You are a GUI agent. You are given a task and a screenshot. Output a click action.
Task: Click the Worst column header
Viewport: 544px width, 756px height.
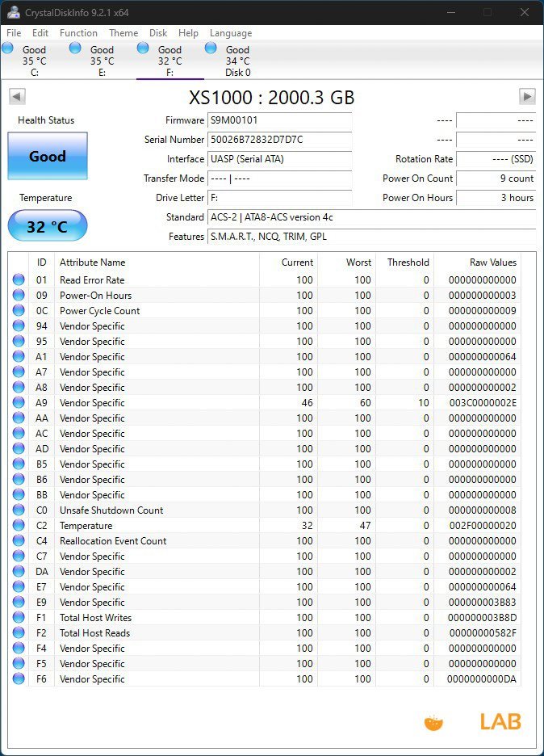(347, 262)
